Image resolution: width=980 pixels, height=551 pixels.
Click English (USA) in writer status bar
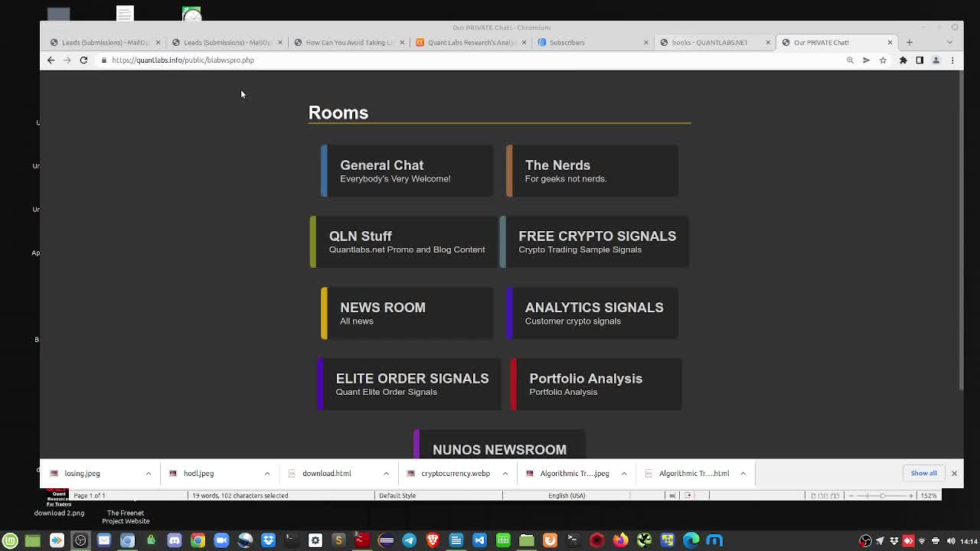[567, 495]
